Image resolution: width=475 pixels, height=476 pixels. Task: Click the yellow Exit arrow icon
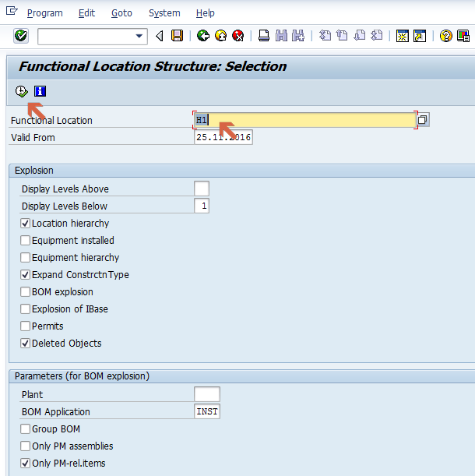click(220, 36)
